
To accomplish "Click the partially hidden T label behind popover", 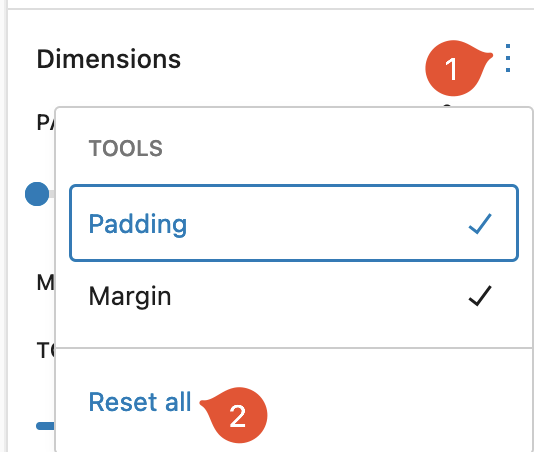I will pyautogui.click(x=46, y=350).
